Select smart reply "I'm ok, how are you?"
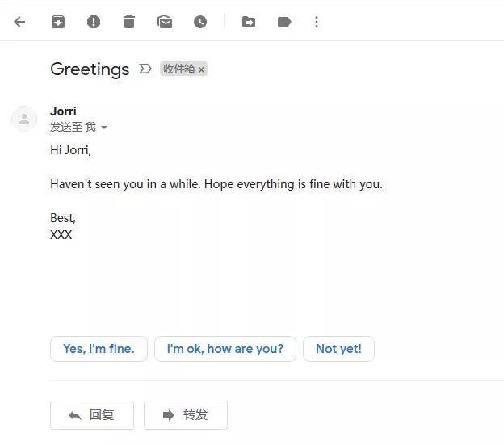The height and width of the screenshot is (445, 504). coord(225,349)
